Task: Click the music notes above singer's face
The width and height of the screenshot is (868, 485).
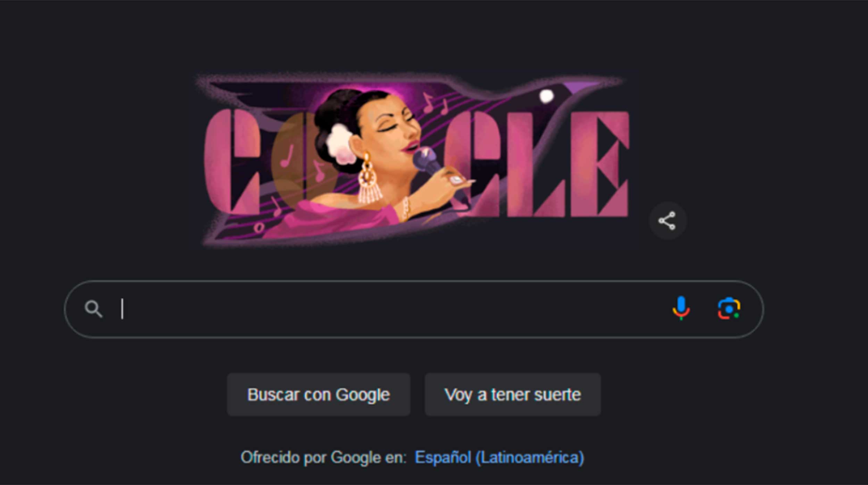Action: point(435,103)
